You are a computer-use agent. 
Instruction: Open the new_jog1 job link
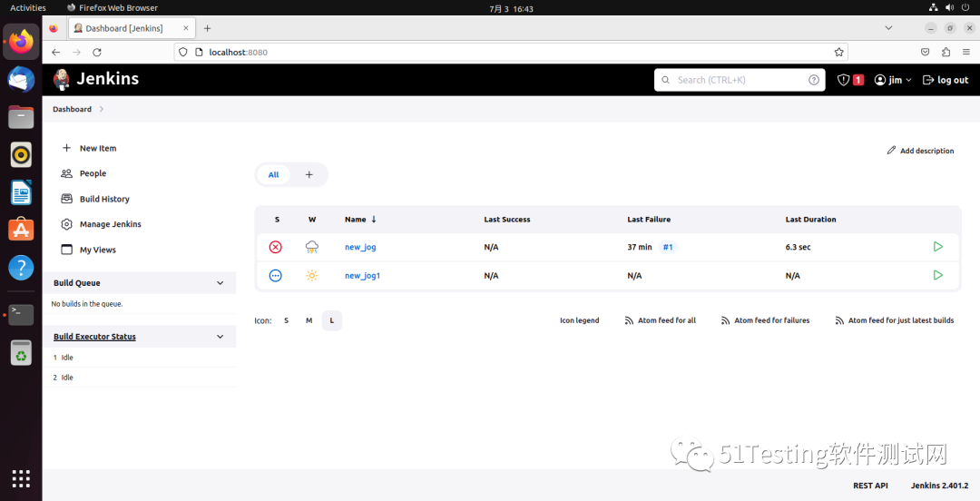[x=362, y=275]
